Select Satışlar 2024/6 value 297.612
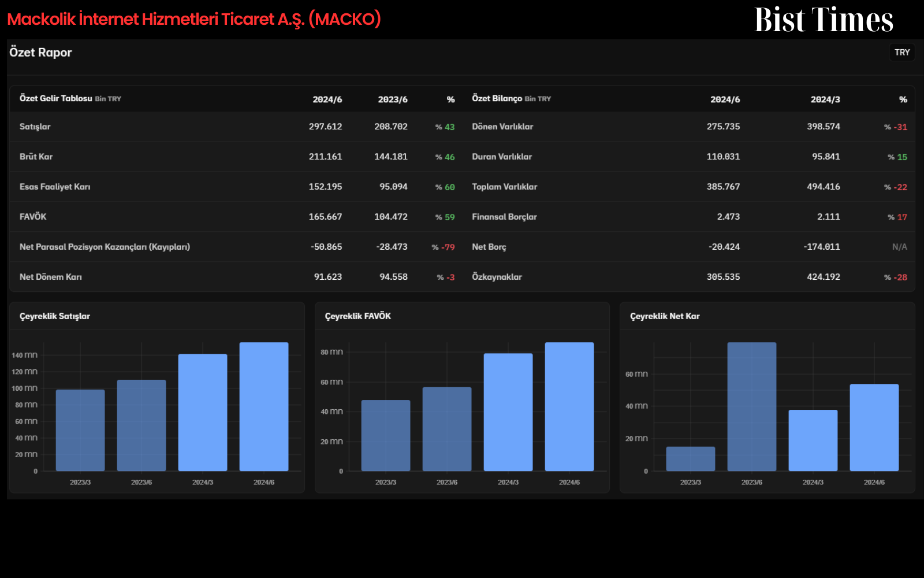This screenshot has height=578, width=924. click(x=325, y=127)
